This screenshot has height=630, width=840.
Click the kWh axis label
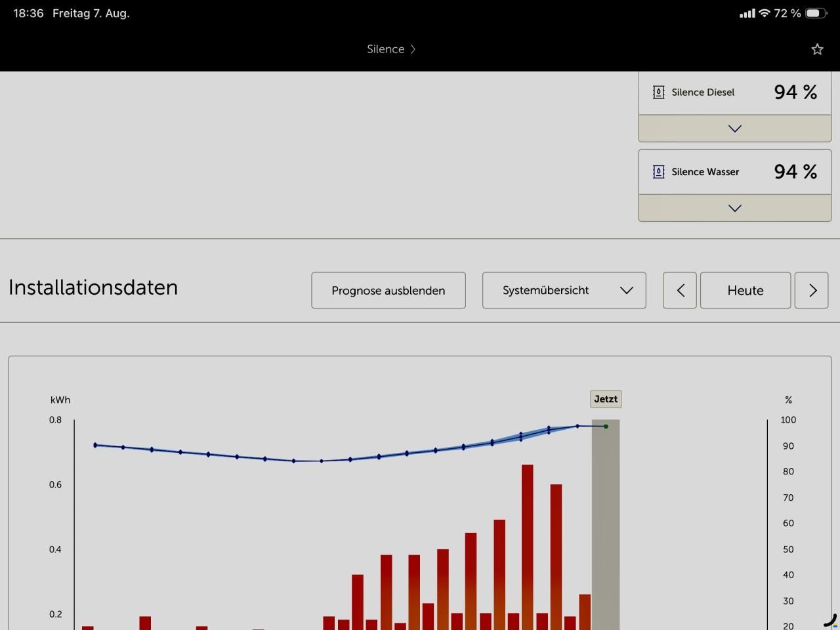(60, 400)
